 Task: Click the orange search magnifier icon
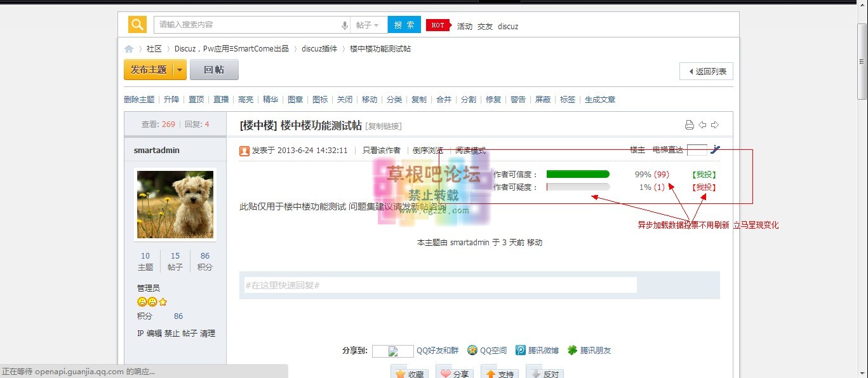[x=137, y=25]
